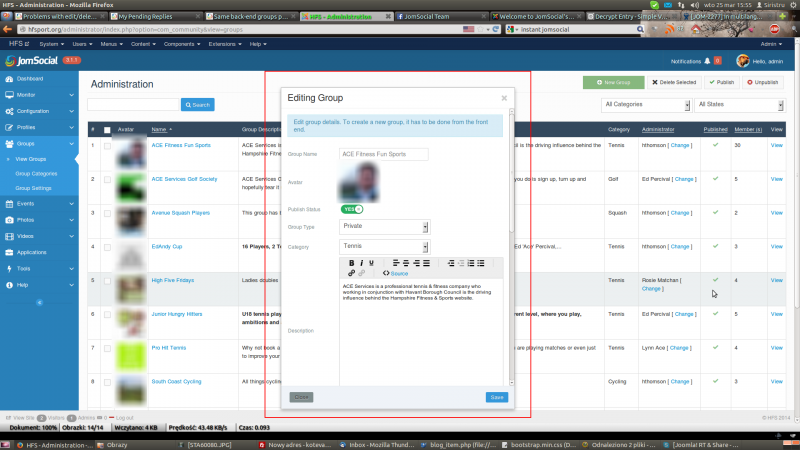Click the admin user avatar

click(x=743, y=61)
